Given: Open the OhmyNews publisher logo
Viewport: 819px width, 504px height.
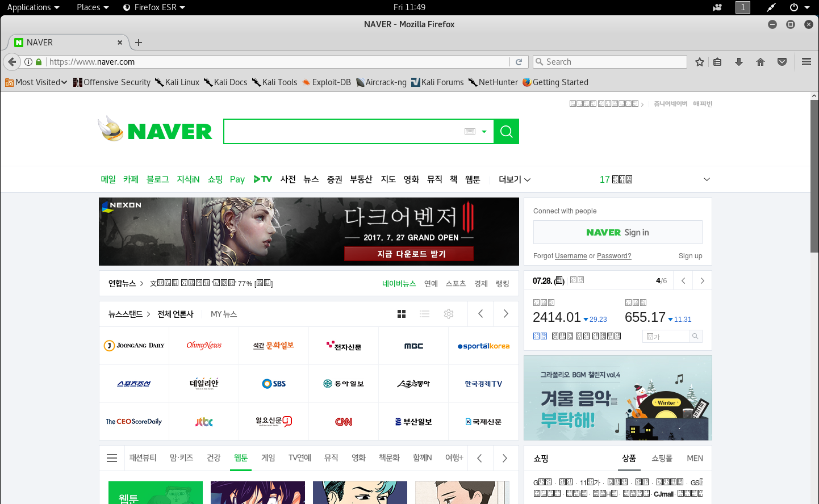Looking at the screenshot, I should click(204, 346).
